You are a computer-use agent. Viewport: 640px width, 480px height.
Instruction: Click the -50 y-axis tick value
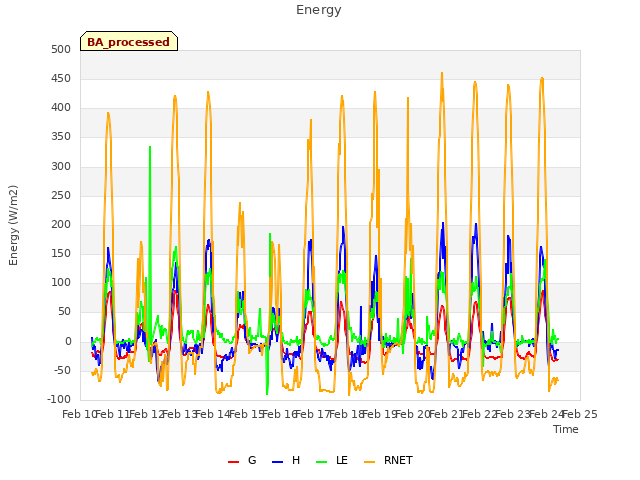click(x=62, y=371)
